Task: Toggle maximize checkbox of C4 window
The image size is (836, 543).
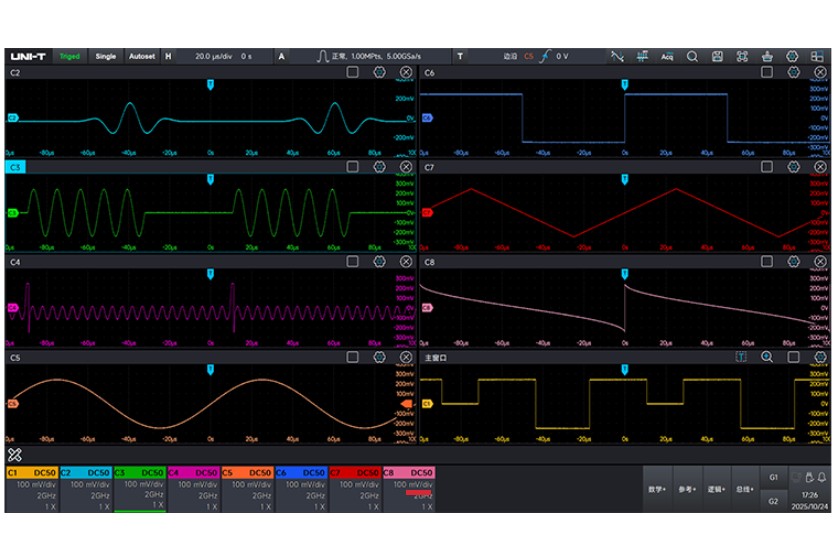Action: 352,262
